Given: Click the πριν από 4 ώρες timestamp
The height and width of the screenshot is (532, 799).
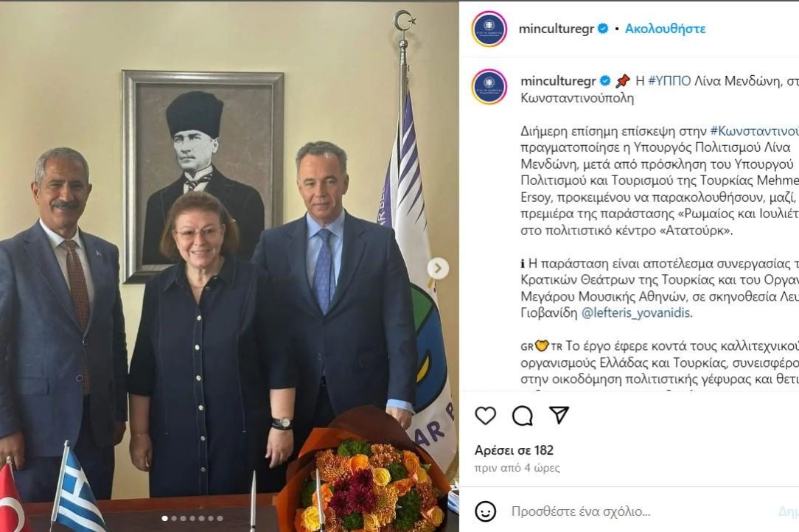Looking at the screenshot, I should click(517, 467).
